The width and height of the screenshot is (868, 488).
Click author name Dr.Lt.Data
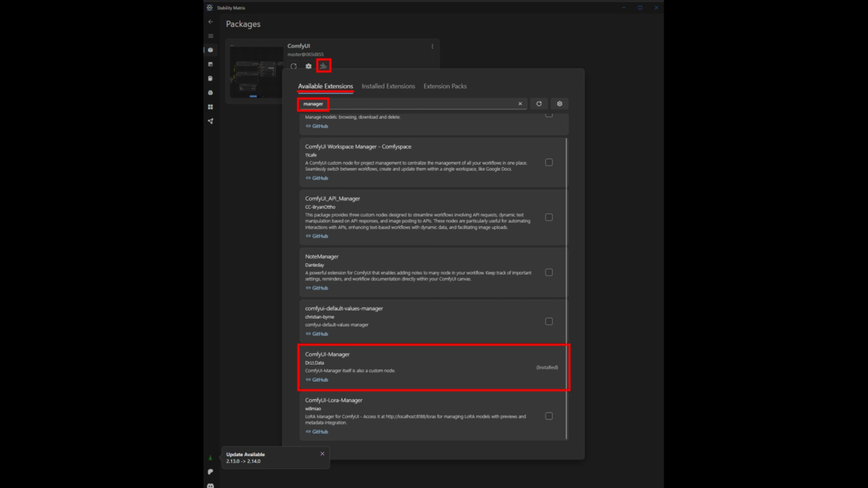click(315, 363)
